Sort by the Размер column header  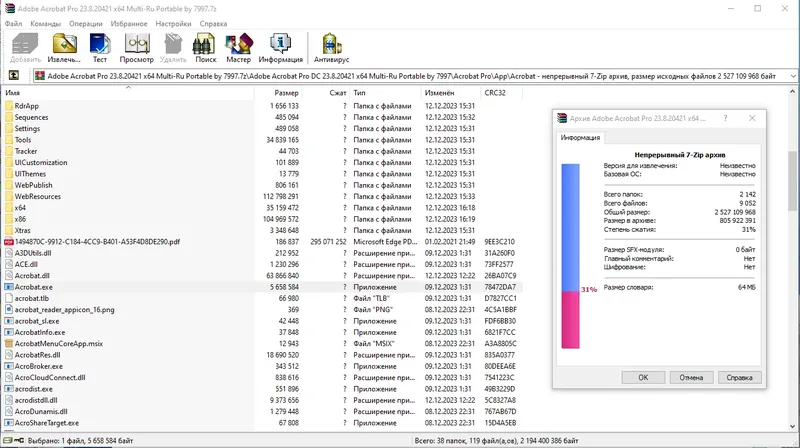(x=278, y=93)
